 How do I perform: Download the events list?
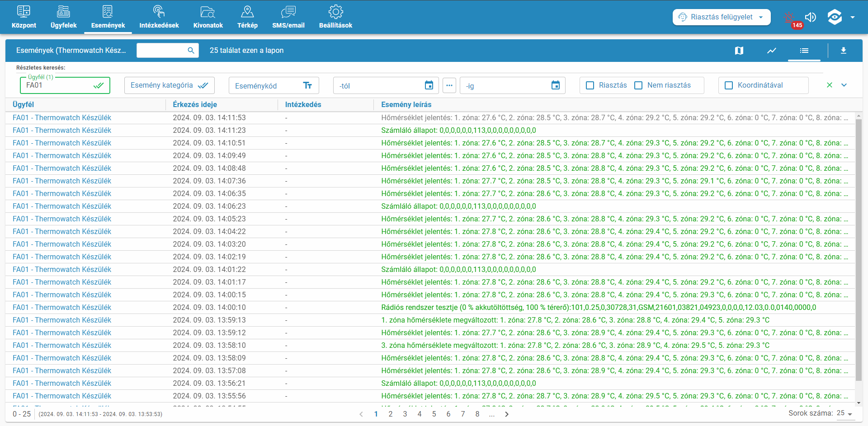tap(844, 51)
